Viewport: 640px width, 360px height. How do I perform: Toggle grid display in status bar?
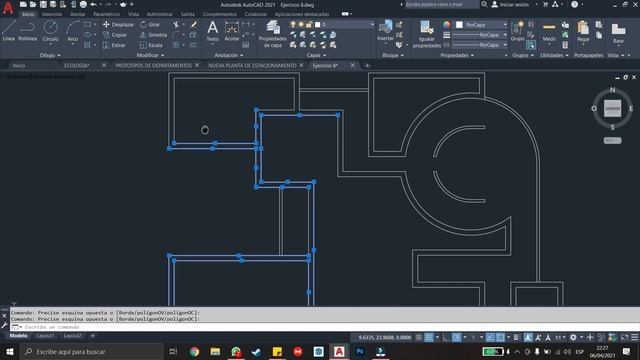[419, 337]
